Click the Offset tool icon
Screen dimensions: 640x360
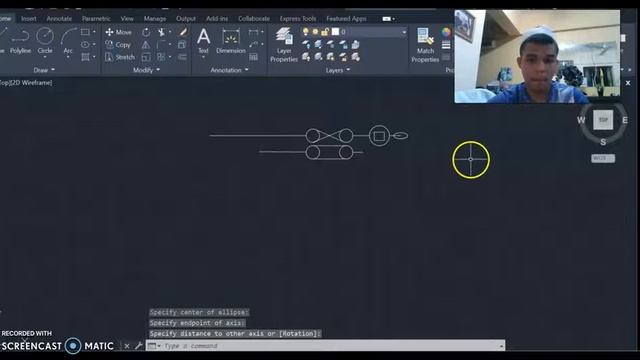coord(182,57)
